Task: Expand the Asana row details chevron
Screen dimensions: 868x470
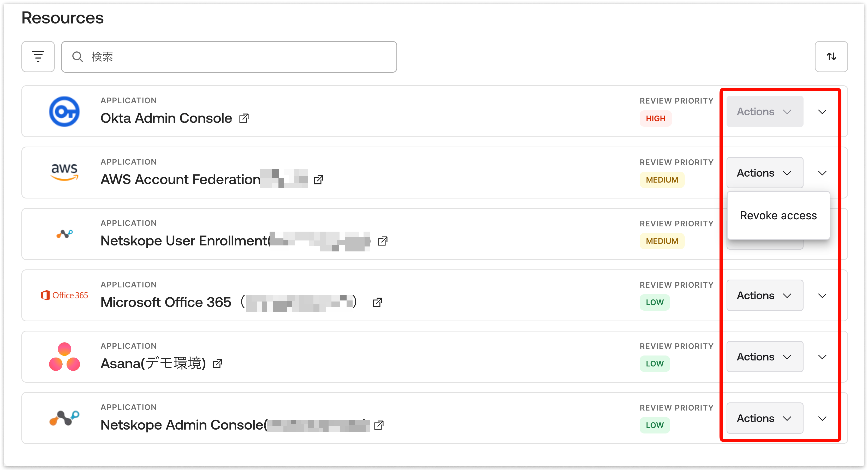Action: (822, 357)
